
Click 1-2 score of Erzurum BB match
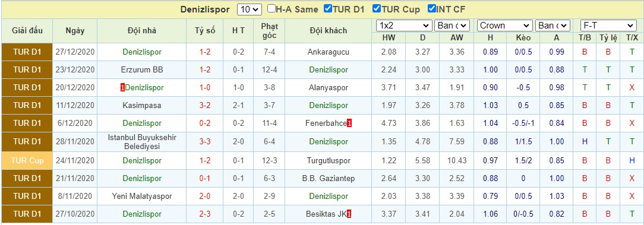pos(205,70)
